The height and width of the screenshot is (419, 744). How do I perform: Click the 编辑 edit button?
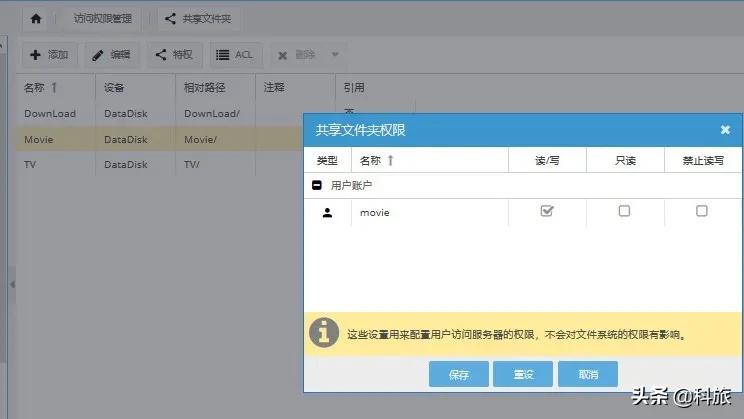pos(112,55)
